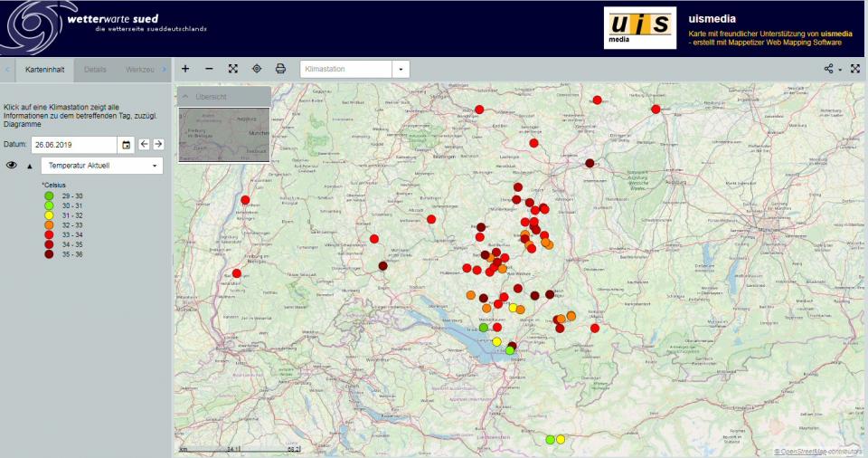Viewport: 868px width, 458px height.
Task: Collapse the legend with the triangle arrow
Action: pos(30,167)
